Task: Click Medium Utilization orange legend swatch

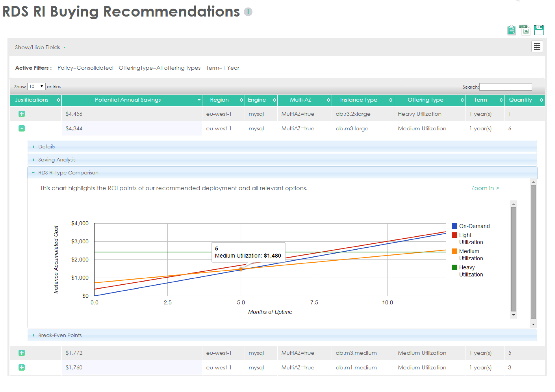Action: click(x=454, y=251)
